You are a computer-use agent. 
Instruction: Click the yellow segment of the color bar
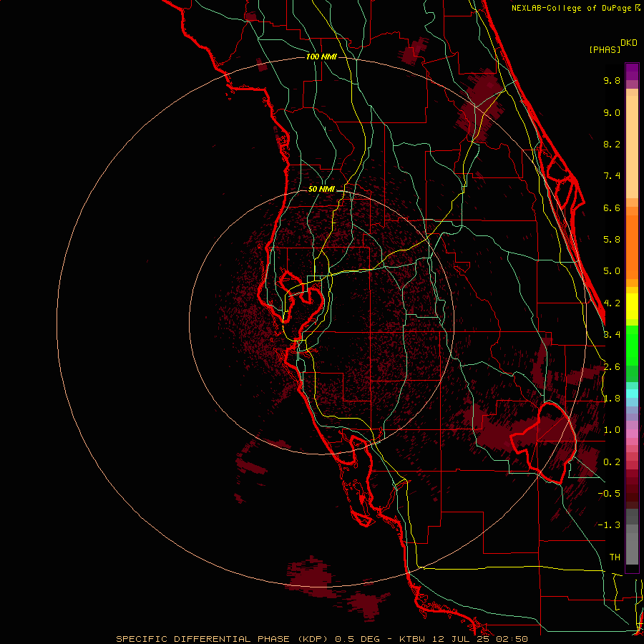click(x=632, y=306)
